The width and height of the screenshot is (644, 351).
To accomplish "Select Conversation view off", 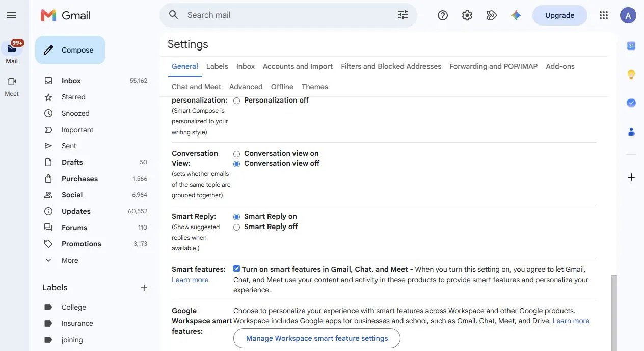I will pos(236,164).
